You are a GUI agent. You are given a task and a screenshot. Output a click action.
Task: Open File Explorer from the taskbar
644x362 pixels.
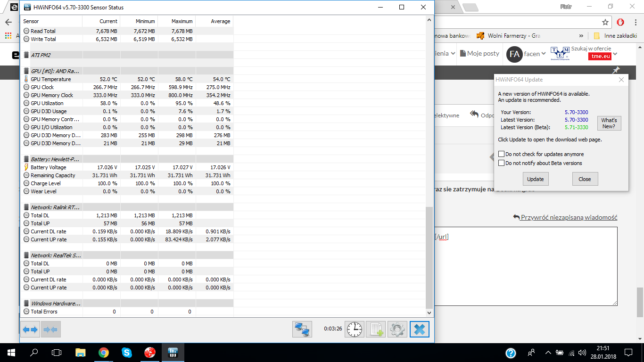click(x=81, y=352)
